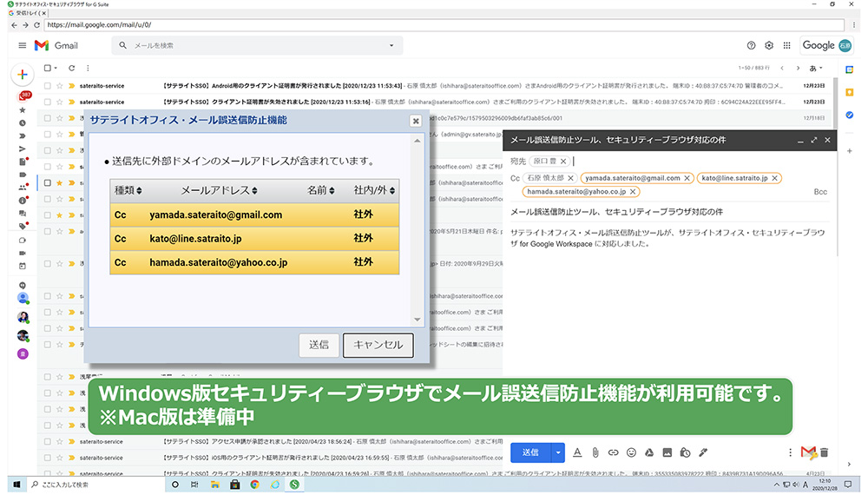868x495 pixels.
Task: Open input tools あ dropdown
Action: coord(816,68)
